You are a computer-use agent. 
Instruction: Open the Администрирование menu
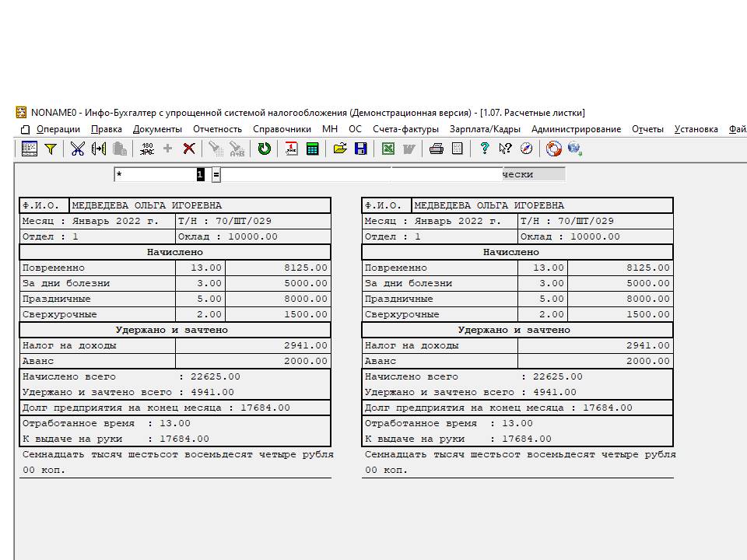[576, 129]
